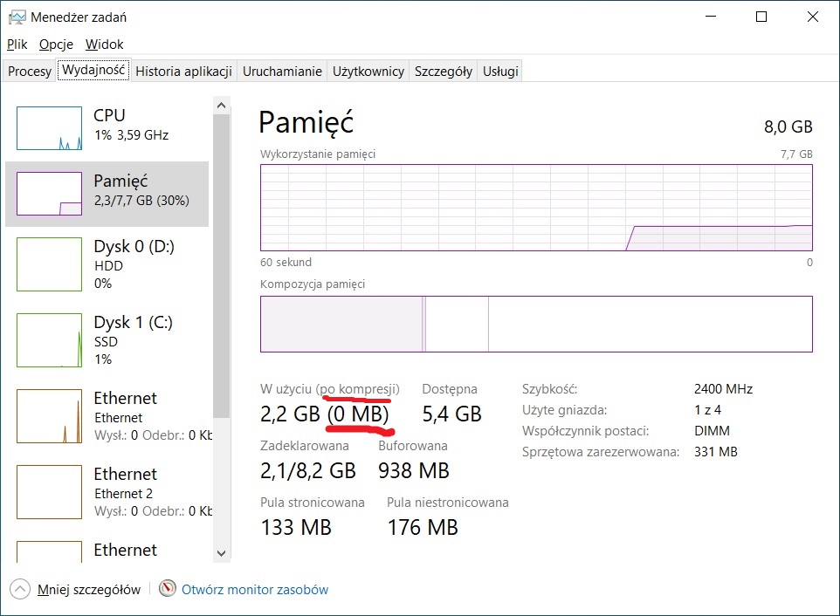Collapse view with Mniej szczegółów arrow
The image size is (840, 616).
(x=20, y=589)
